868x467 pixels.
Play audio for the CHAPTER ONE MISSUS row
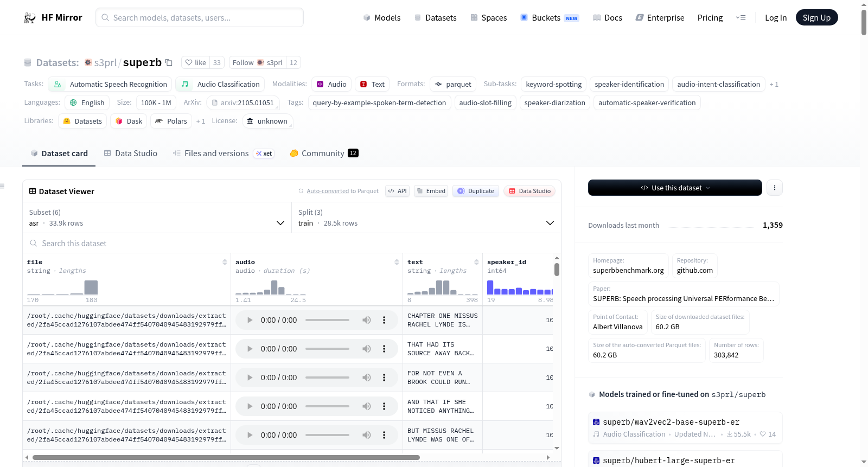coord(250,320)
